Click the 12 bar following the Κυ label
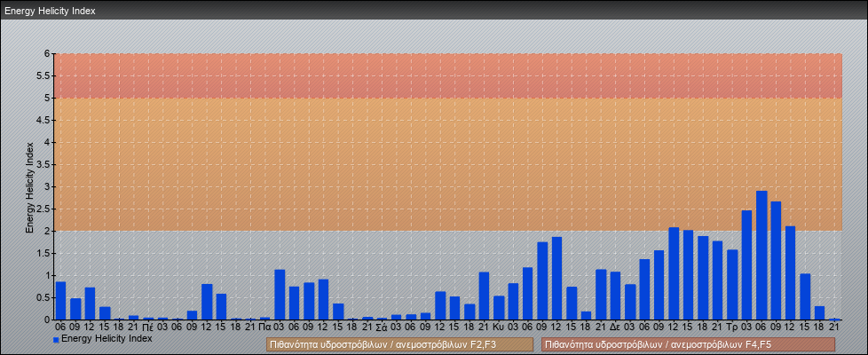 [556, 278]
